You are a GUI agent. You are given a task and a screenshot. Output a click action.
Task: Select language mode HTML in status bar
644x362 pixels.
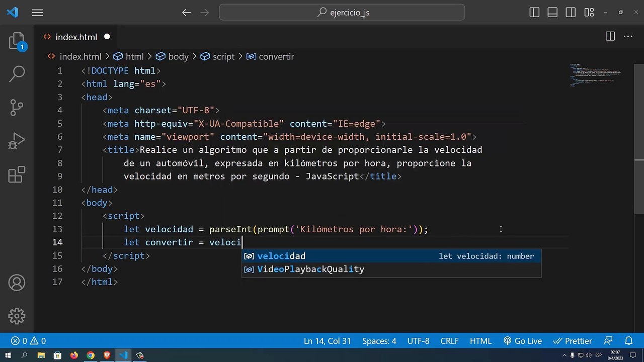pyautogui.click(x=480, y=341)
